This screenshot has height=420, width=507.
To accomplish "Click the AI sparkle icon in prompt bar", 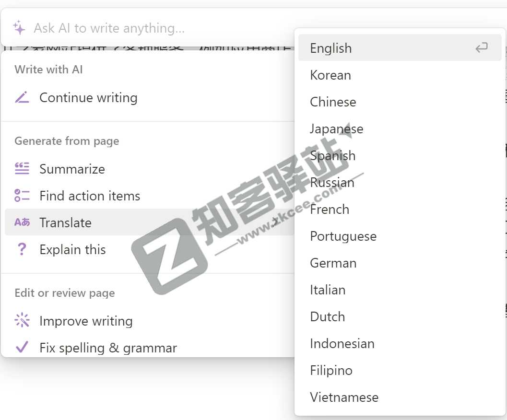I will click(x=19, y=28).
